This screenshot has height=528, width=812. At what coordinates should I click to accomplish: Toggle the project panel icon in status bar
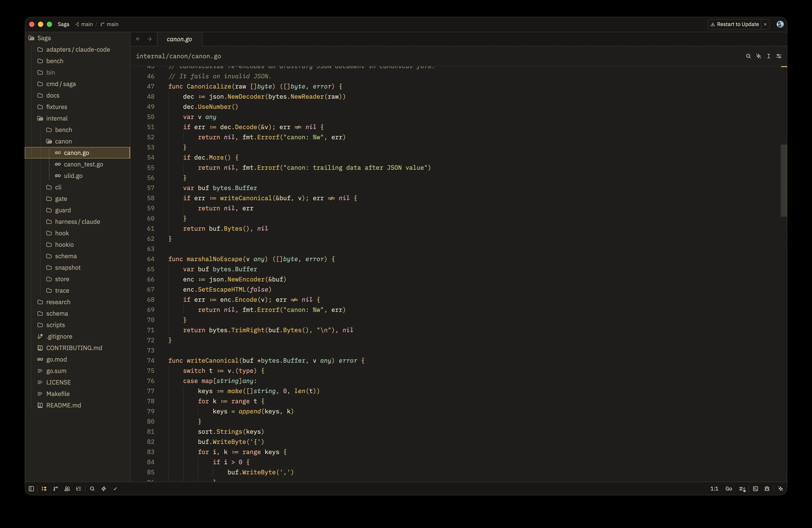coord(44,488)
